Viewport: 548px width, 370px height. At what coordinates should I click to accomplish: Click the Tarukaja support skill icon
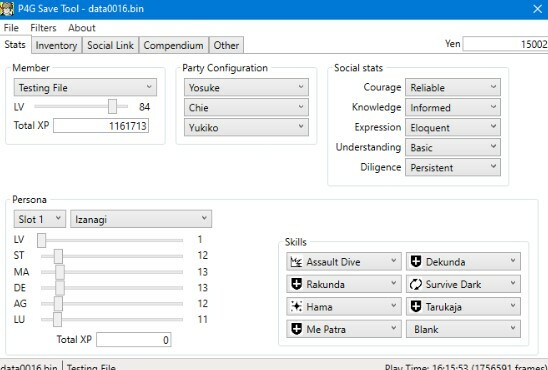tap(416, 306)
